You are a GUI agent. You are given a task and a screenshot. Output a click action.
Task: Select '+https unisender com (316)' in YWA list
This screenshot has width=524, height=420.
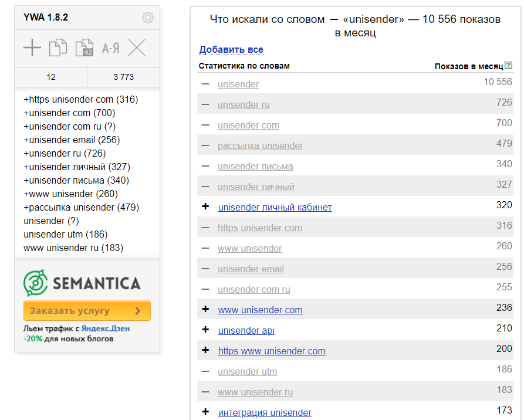[x=80, y=99]
